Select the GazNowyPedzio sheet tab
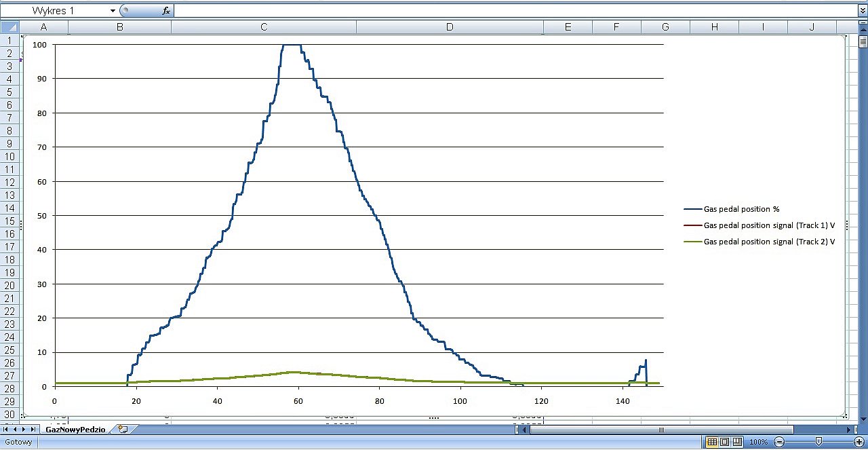This screenshot has width=868, height=450. pos(75,430)
